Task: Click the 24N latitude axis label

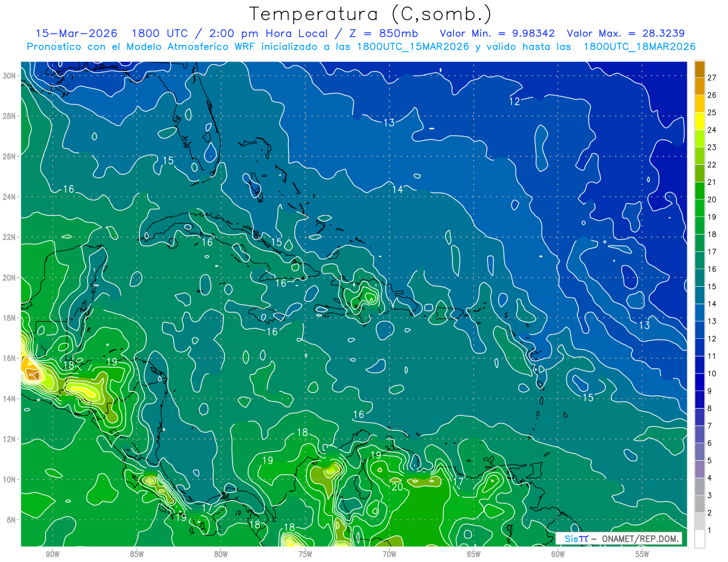Action: coord(10,196)
